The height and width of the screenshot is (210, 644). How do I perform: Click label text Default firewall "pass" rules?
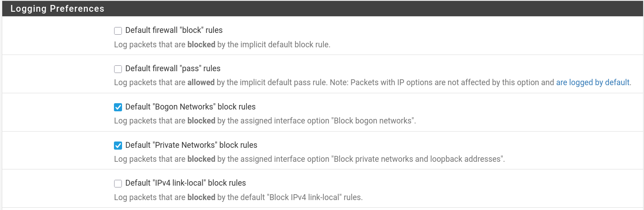click(173, 68)
